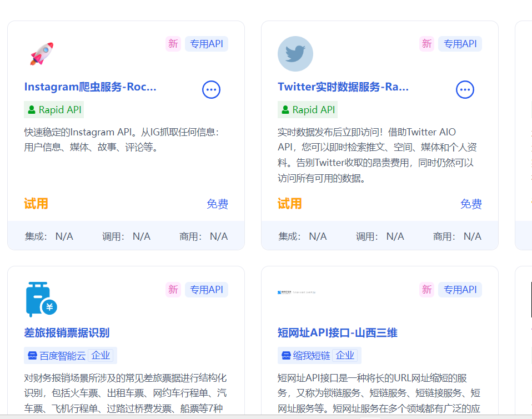Viewport: 532px width, 419px height.
Task: Open the more options circle on Twitter card
Action: click(465, 89)
